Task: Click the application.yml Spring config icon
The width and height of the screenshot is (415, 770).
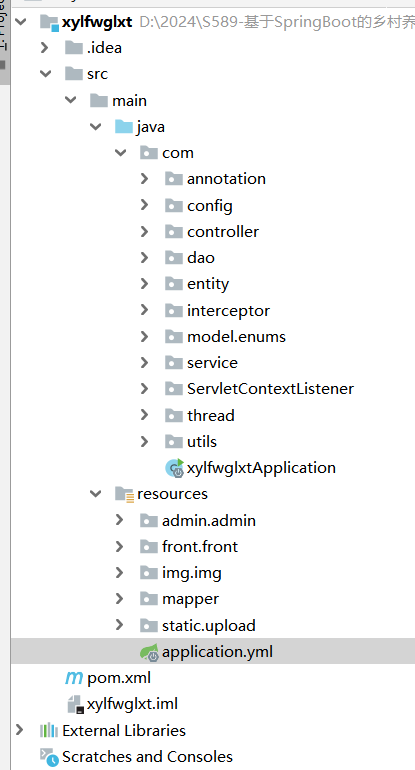Action: coord(149,652)
